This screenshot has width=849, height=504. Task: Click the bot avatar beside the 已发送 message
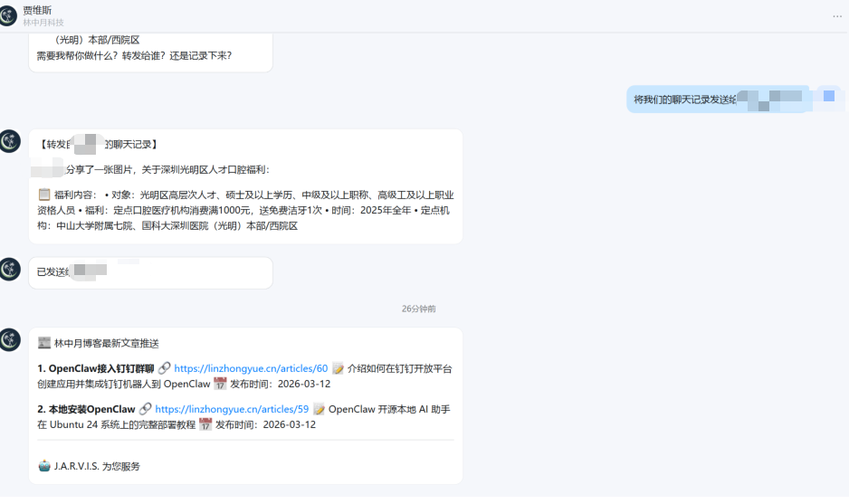click(x=10, y=269)
